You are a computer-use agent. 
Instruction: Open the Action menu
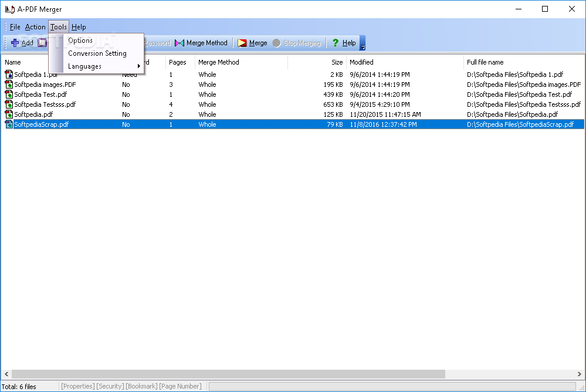click(35, 27)
